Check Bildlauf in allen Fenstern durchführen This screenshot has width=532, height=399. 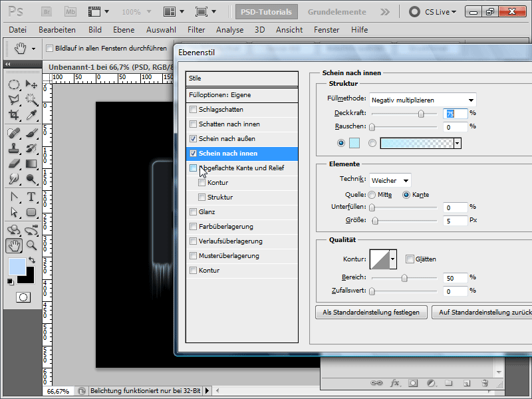49,48
